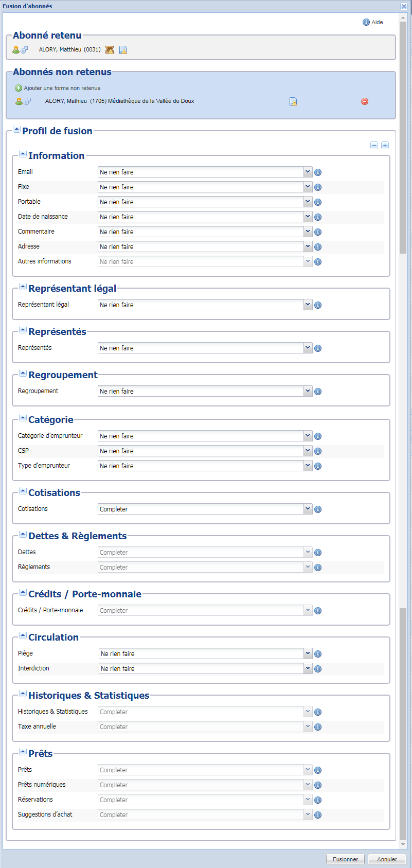Collapse the Prêts section
412x868 pixels.
[x=23, y=752]
